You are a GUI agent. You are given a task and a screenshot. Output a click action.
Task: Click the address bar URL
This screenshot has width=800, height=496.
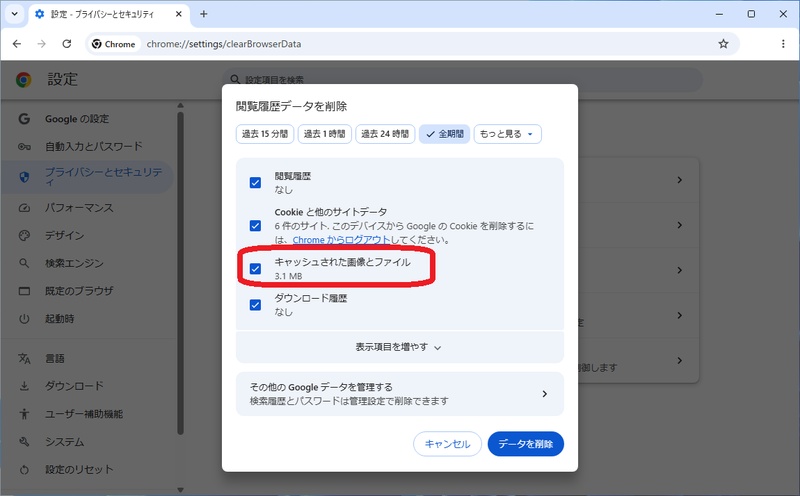223,44
